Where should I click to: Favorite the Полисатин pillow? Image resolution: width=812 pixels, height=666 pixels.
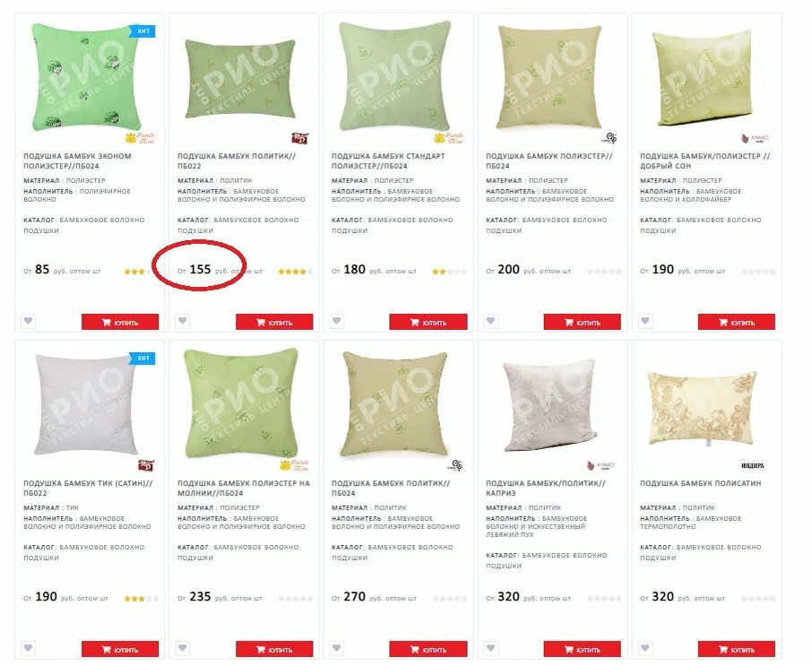click(x=645, y=648)
